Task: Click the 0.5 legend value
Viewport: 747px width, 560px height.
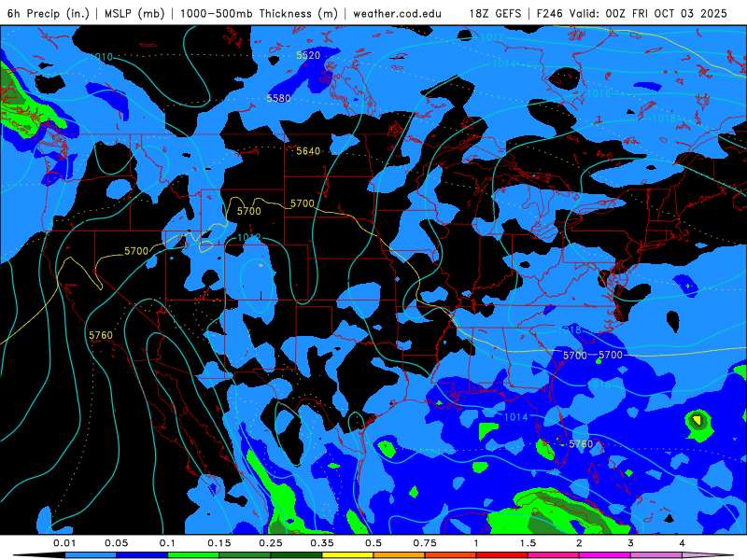Action: pos(373,543)
